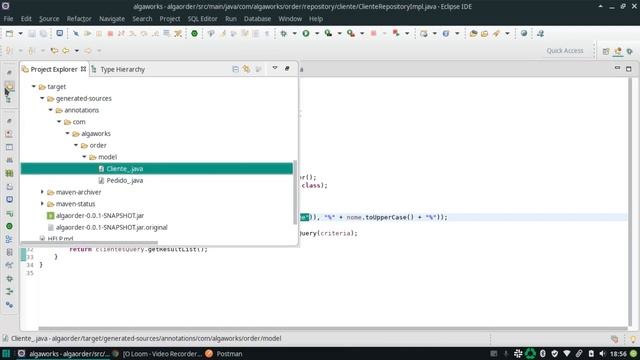Viewport: 640px width, 360px height.
Task: Click the last toolbar icon after the globe
Action: pos(540,33)
